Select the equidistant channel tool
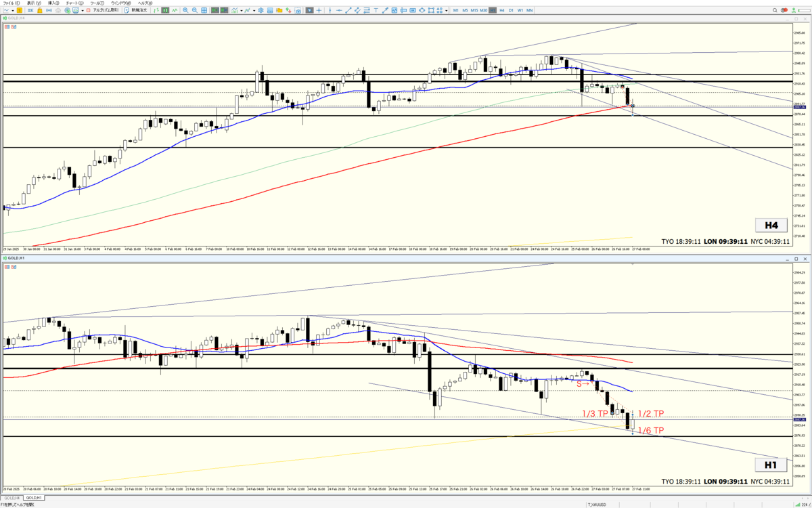Viewport: 812px width, 508px height. [357, 10]
